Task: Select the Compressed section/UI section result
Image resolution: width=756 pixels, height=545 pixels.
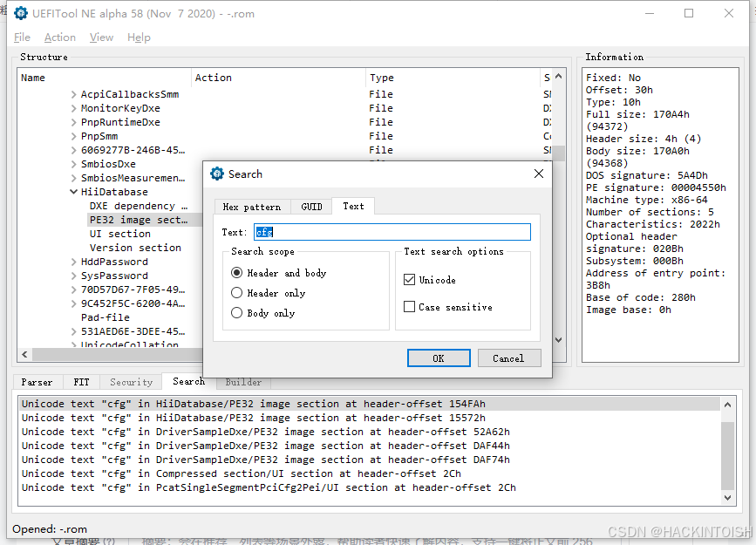Action: pos(370,473)
